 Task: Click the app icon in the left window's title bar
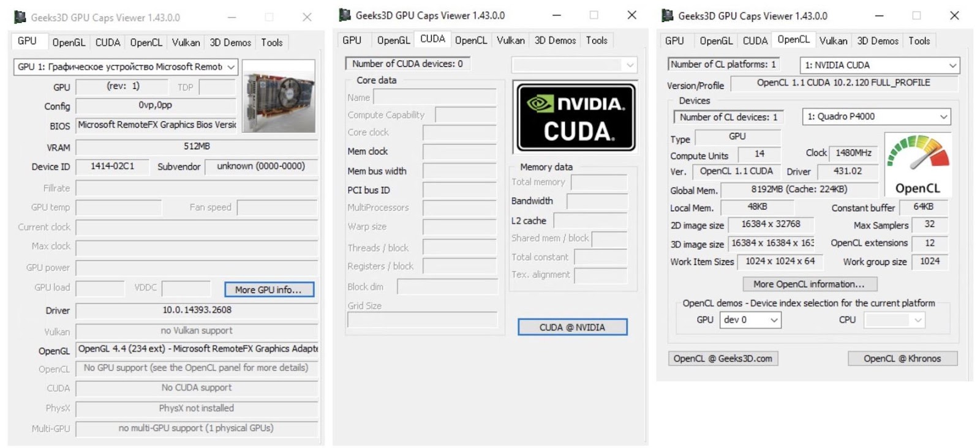point(20,17)
